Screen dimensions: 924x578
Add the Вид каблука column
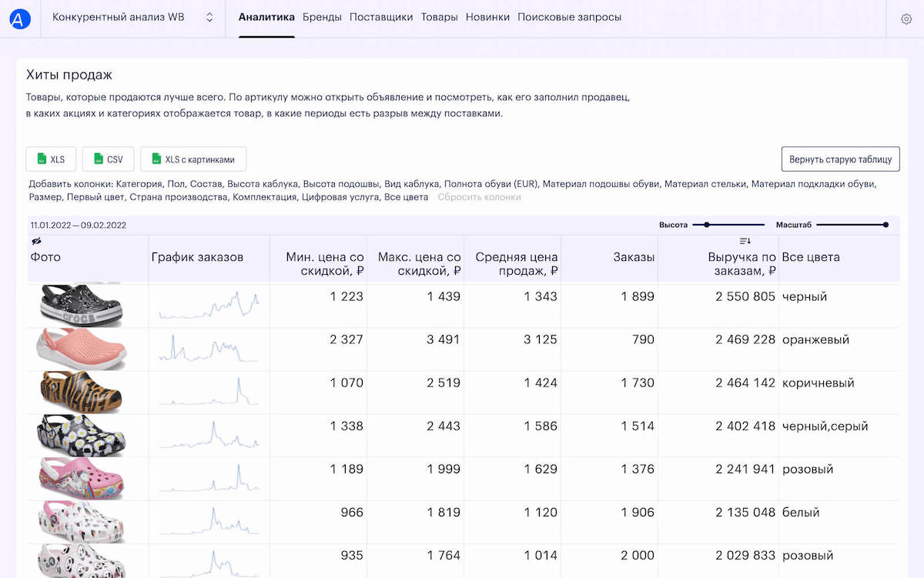coord(412,185)
